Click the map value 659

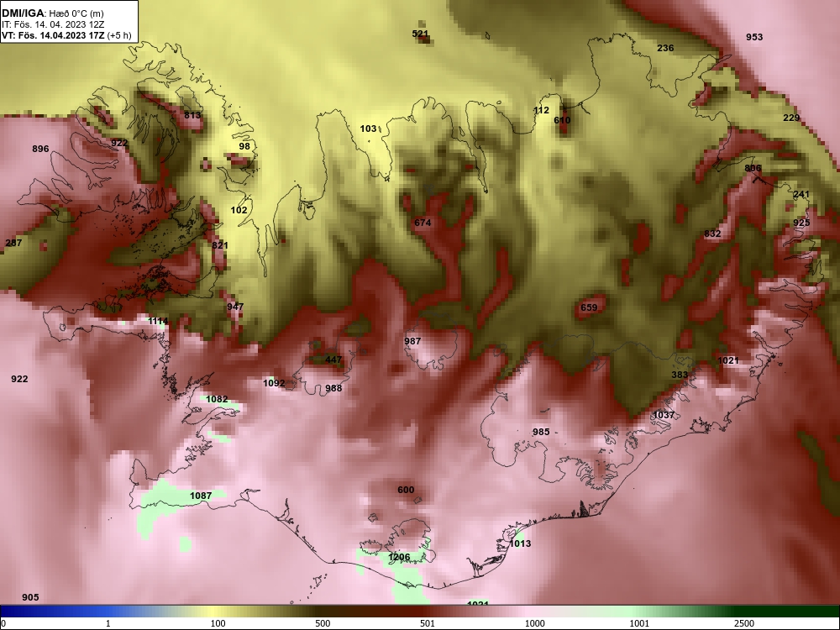(589, 307)
